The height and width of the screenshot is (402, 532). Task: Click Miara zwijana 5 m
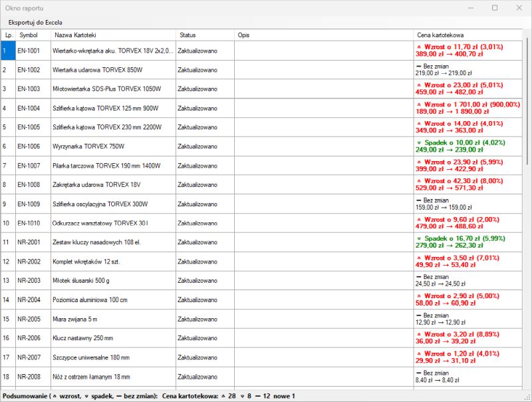[x=113, y=319]
